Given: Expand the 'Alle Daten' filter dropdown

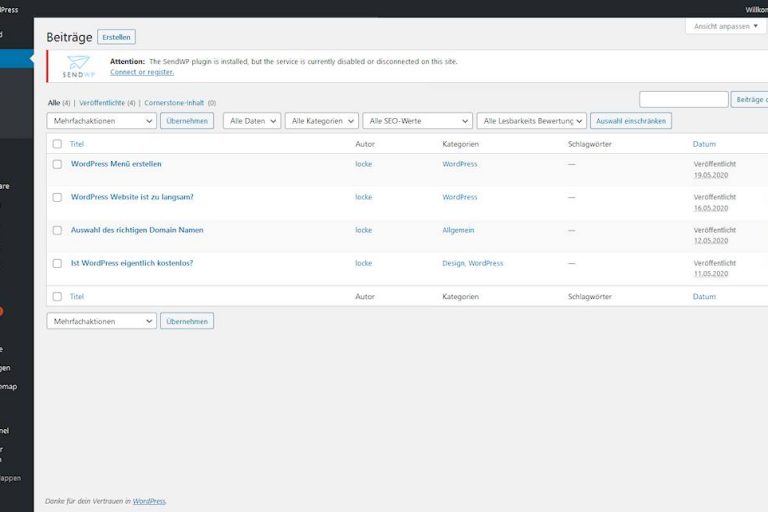Looking at the screenshot, I should coord(251,121).
